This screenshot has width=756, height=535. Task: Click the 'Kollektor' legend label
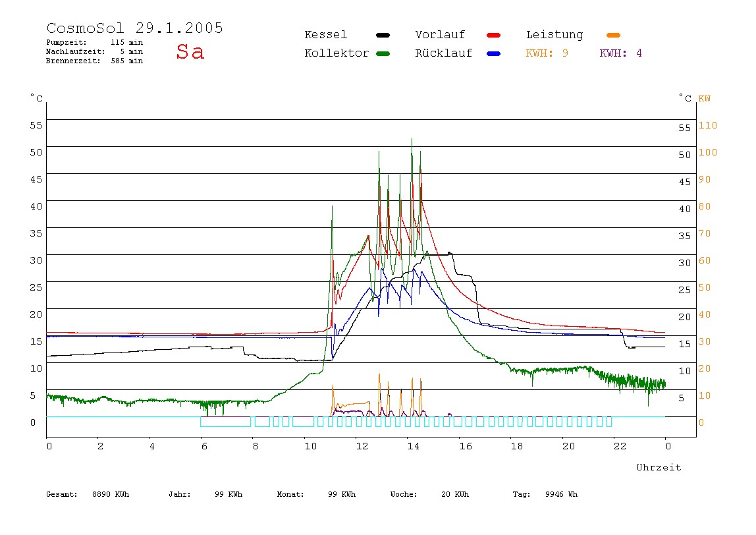[337, 53]
